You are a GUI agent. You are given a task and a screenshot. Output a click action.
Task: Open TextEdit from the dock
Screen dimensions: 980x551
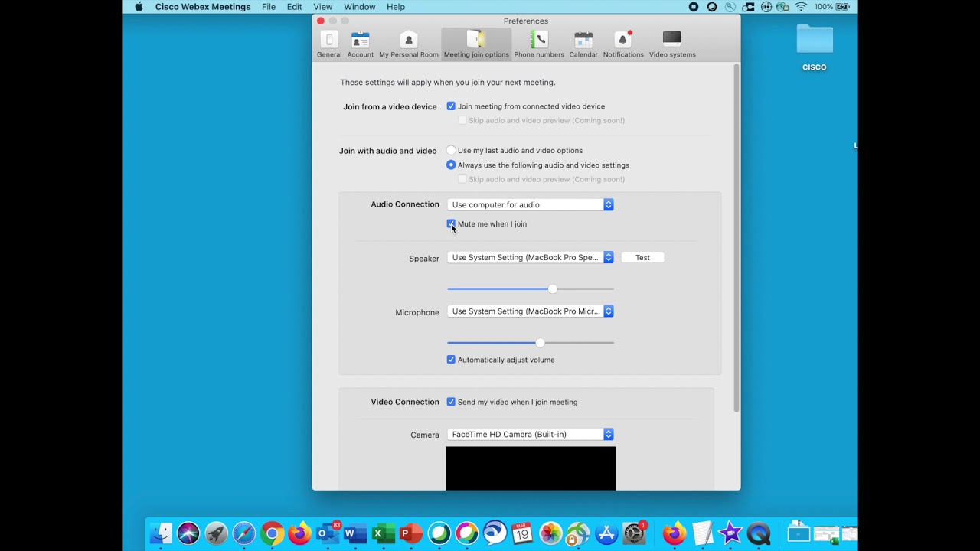(702, 533)
